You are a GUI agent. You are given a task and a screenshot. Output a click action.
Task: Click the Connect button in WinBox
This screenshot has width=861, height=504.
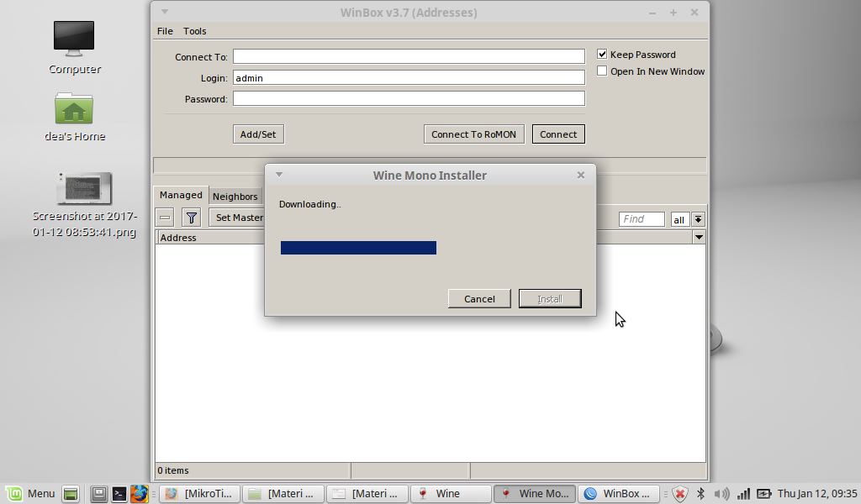558,134
